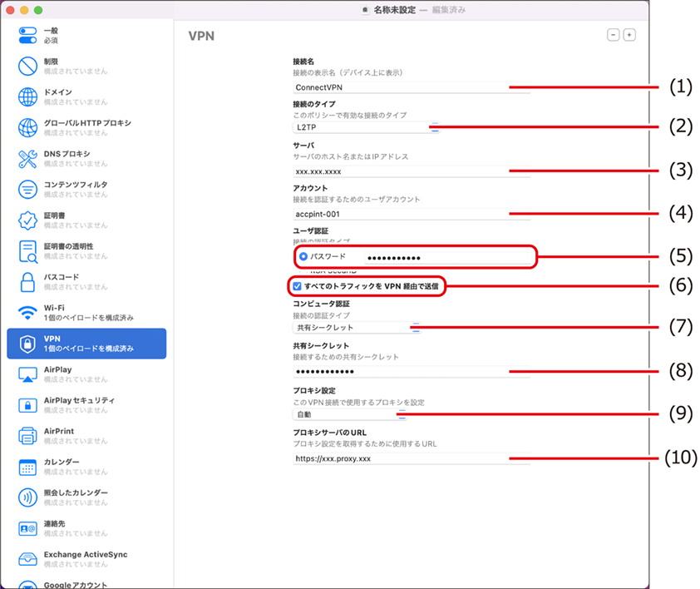700x589 pixels.
Task: Click the green zoom window button
Action: click(38, 10)
